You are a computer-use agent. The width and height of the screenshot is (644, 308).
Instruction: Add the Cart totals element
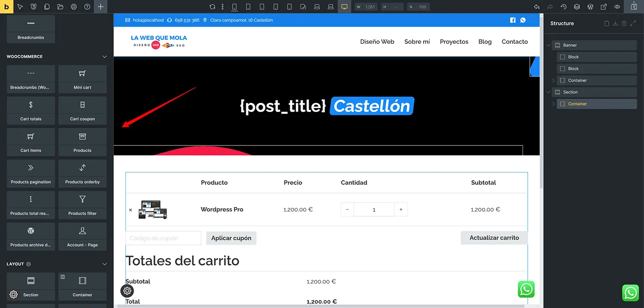pos(31,111)
